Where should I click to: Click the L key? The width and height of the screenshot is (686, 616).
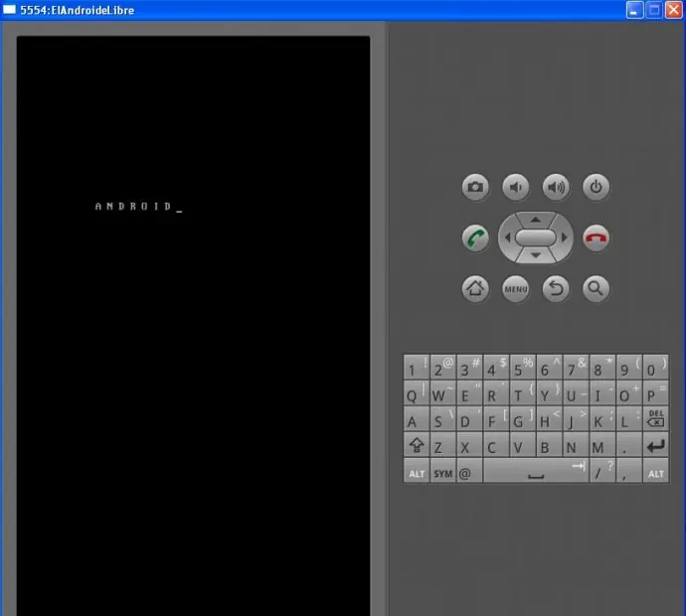pyautogui.click(x=629, y=419)
